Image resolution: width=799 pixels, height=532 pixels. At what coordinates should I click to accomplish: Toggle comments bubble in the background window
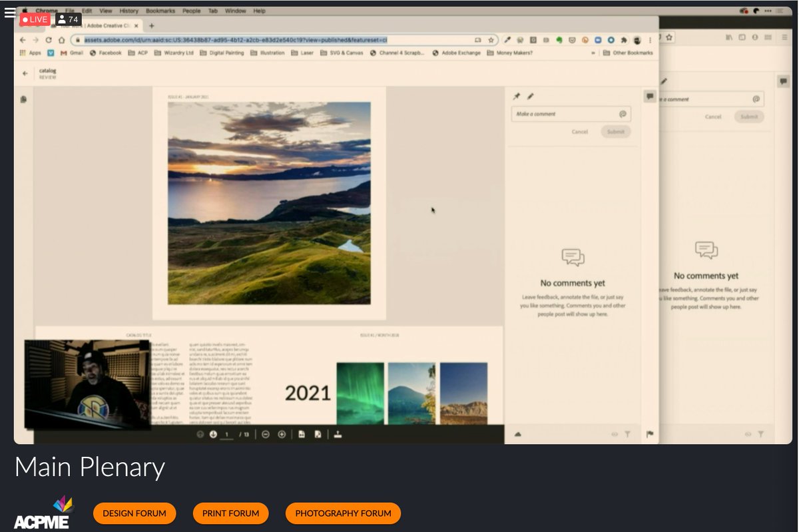pos(783,81)
